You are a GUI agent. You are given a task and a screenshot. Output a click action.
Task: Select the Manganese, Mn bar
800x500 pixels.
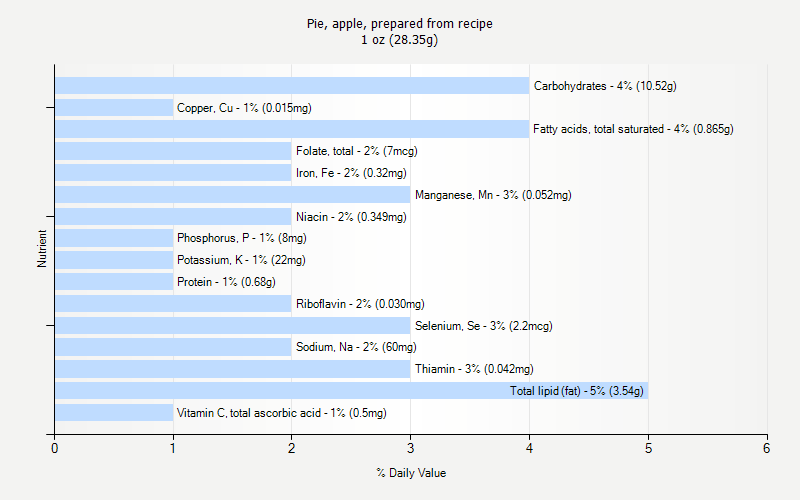click(232, 195)
